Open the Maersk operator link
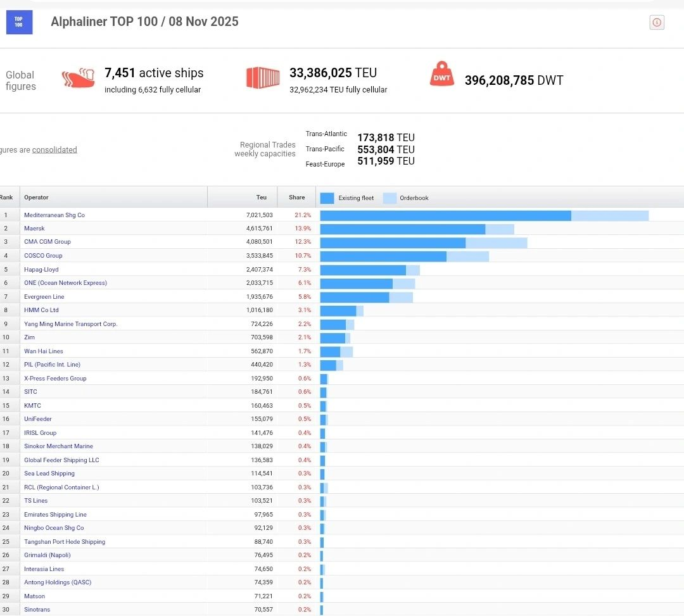The height and width of the screenshot is (616, 684). click(x=34, y=229)
